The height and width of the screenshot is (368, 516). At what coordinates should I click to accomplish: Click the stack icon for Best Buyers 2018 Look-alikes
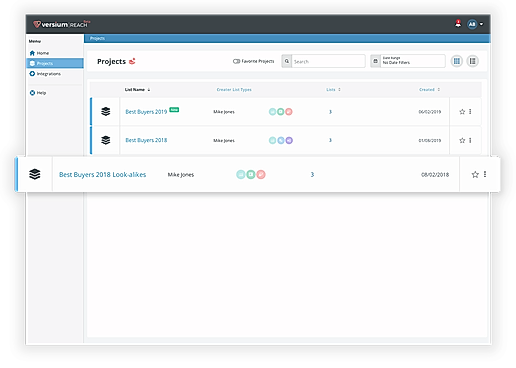[x=35, y=174]
